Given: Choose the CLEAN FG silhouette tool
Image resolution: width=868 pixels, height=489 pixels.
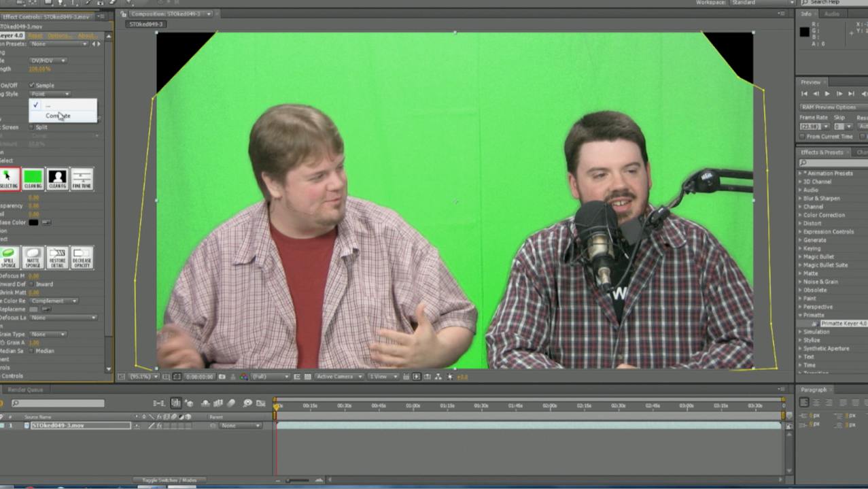Looking at the screenshot, I should 57,179.
